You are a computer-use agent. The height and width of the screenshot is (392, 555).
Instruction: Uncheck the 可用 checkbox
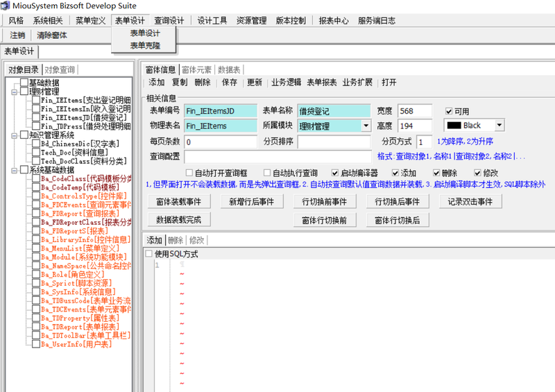[x=450, y=112]
